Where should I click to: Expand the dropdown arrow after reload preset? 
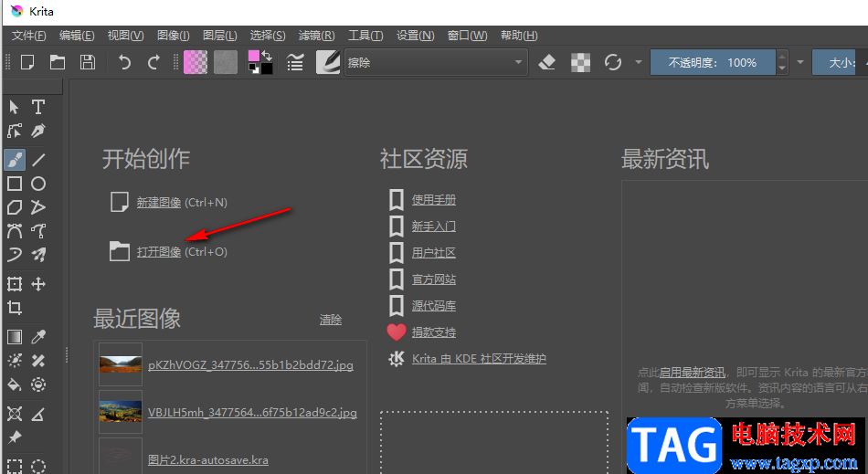[639, 62]
